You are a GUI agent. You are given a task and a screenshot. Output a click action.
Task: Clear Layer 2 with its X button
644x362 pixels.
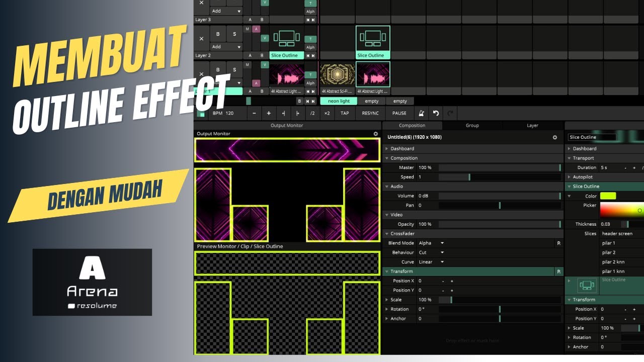click(201, 38)
